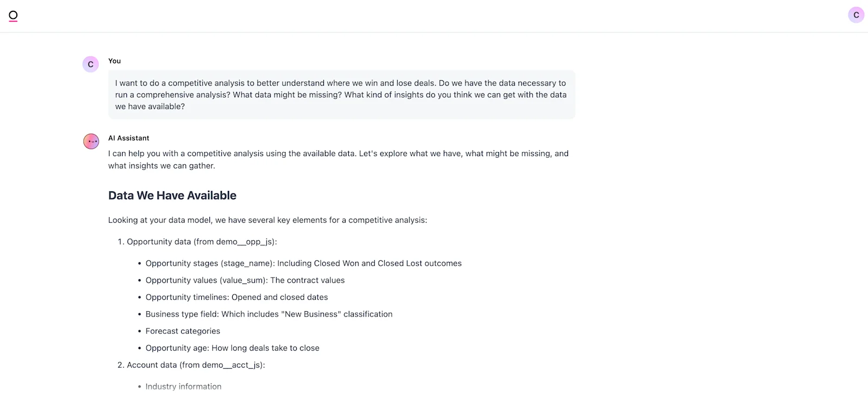The width and height of the screenshot is (868, 399).
Task: Click bullet 'Opportunity stages (stage_name)'
Action: pyautogui.click(x=304, y=263)
